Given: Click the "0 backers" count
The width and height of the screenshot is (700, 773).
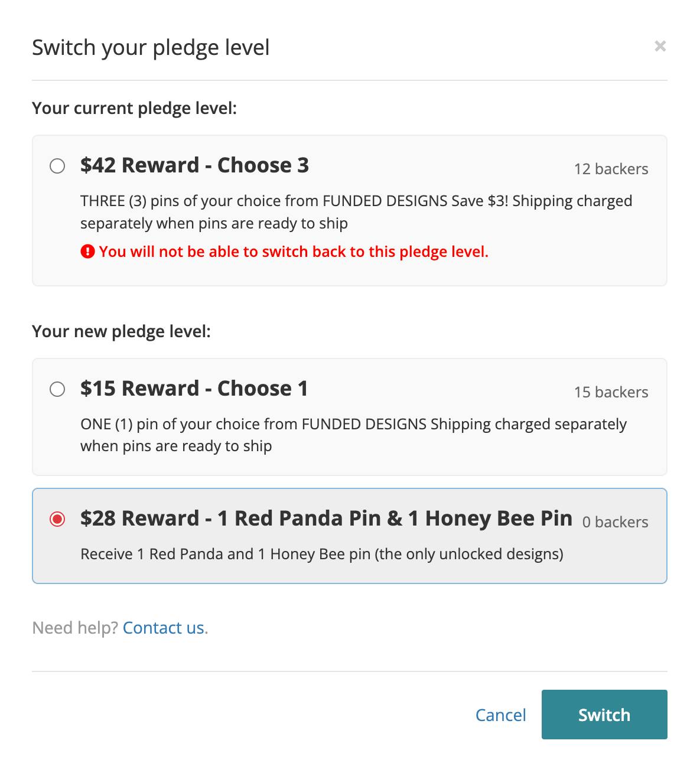Looking at the screenshot, I should click(x=615, y=523).
